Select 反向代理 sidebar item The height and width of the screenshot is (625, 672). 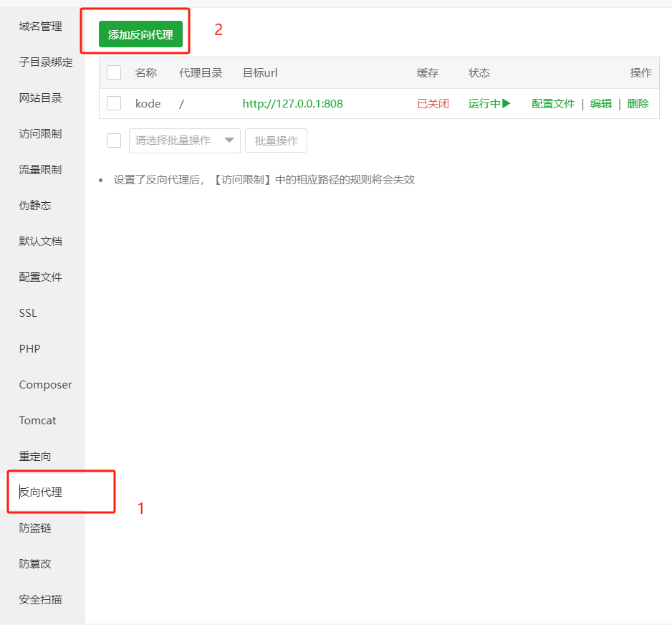click(x=40, y=492)
